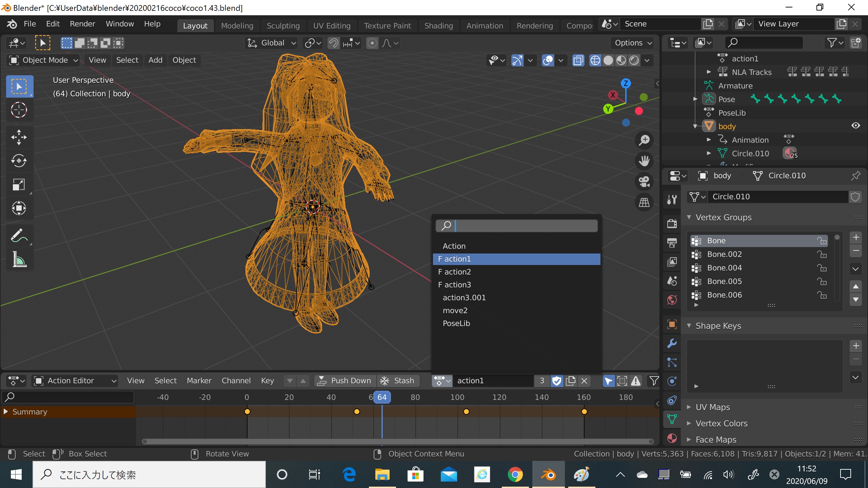This screenshot has height=488, width=868.
Task: Open the Modifier properties wrench tab
Action: 672,343
